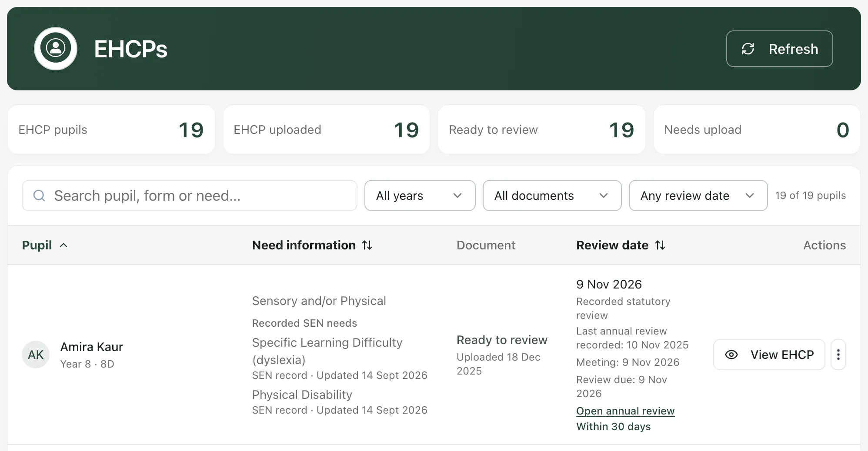868x451 pixels.
Task: Click the Ready to review 19 stat card
Action: 542,129
